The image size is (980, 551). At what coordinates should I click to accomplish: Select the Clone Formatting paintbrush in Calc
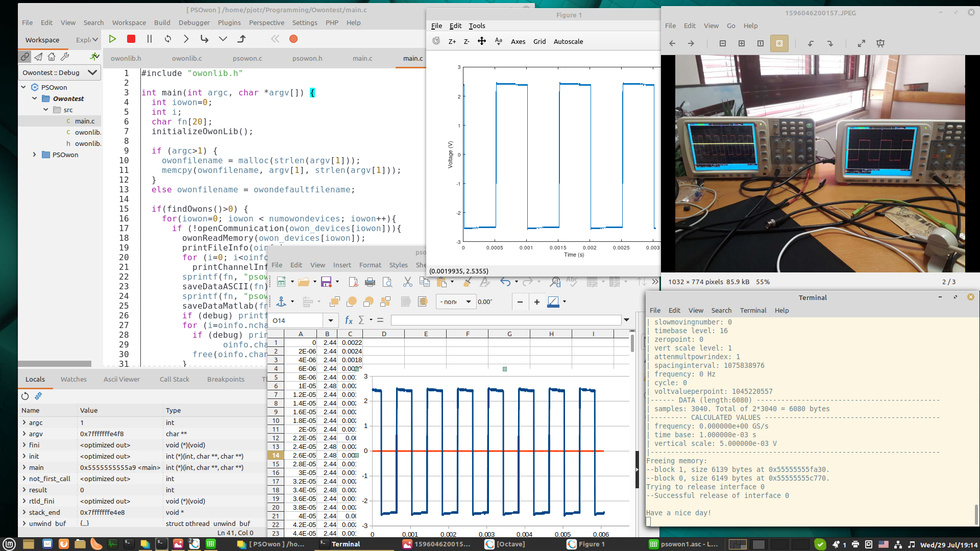pyautogui.click(x=468, y=282)
